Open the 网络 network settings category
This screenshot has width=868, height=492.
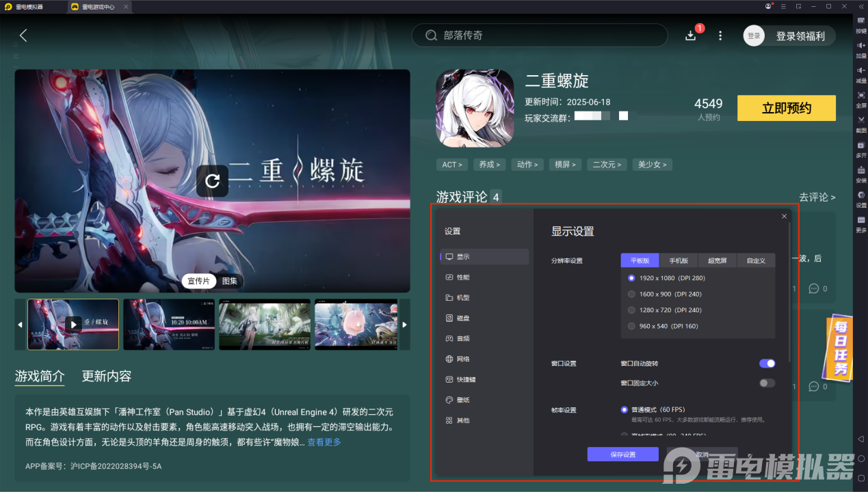click(463, 358)
